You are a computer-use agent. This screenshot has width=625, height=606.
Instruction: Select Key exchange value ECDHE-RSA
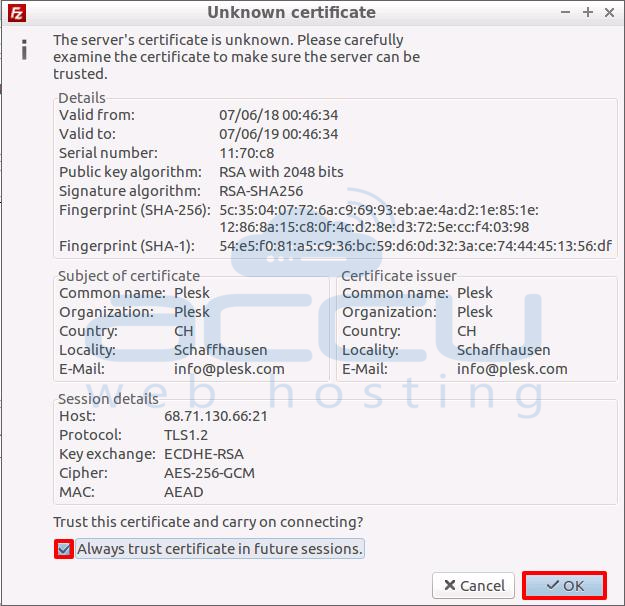point(204,454)
